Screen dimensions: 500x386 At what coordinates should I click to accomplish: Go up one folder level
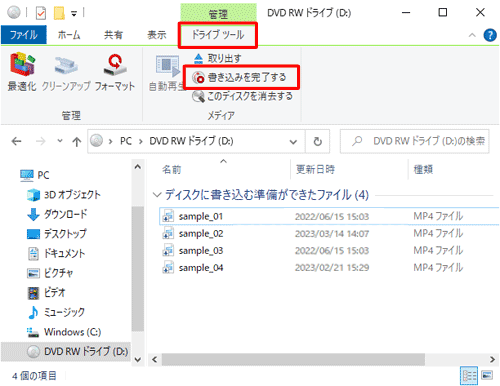pyautogui.click(x=77, y=142)
